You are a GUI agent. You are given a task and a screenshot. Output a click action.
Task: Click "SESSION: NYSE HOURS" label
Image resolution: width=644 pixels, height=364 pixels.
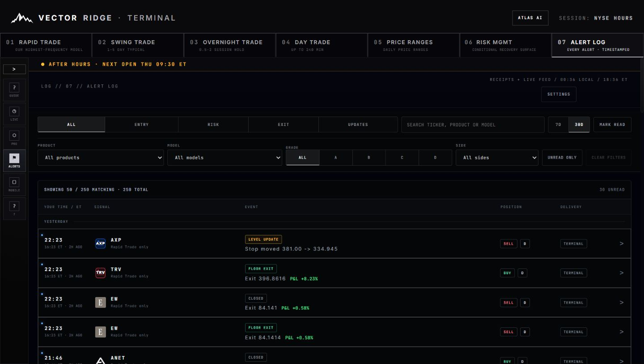click(x=596, y=18)
